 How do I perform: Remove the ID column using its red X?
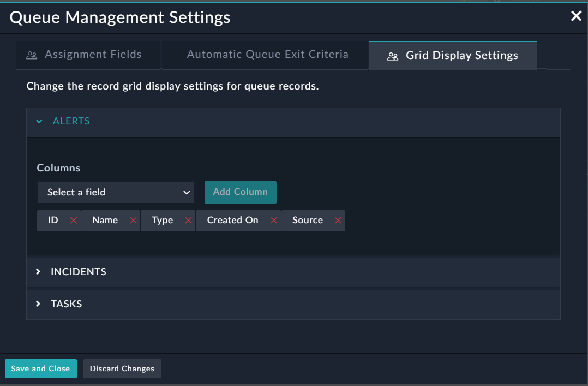(x=74, y=220)
